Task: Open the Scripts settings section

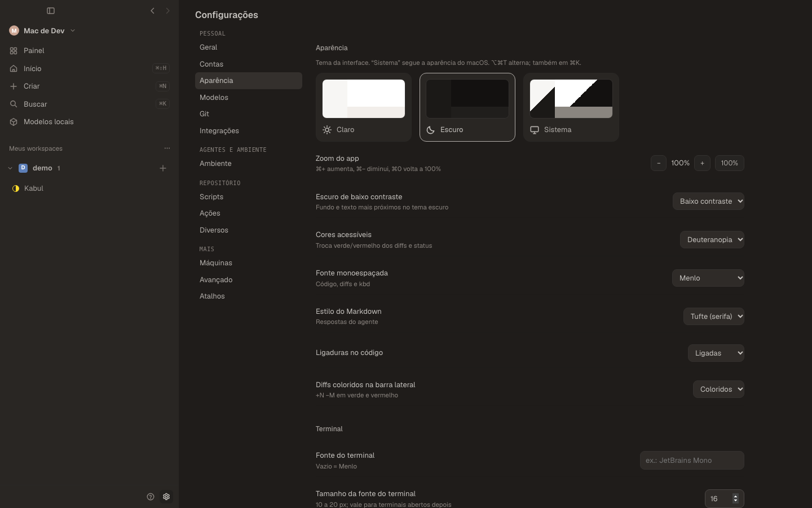Action: (x=249, y=197)
